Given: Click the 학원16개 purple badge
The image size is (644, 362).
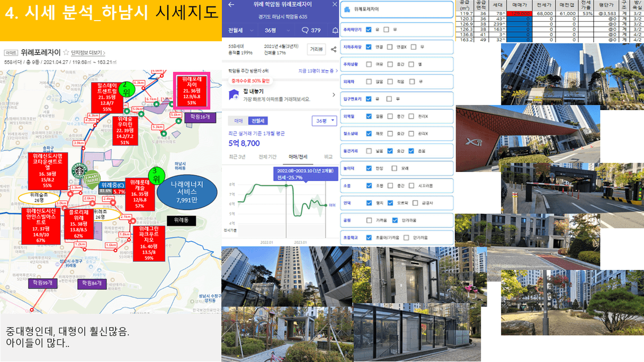Looking at the screenshot, I should [x=201, y=116].
